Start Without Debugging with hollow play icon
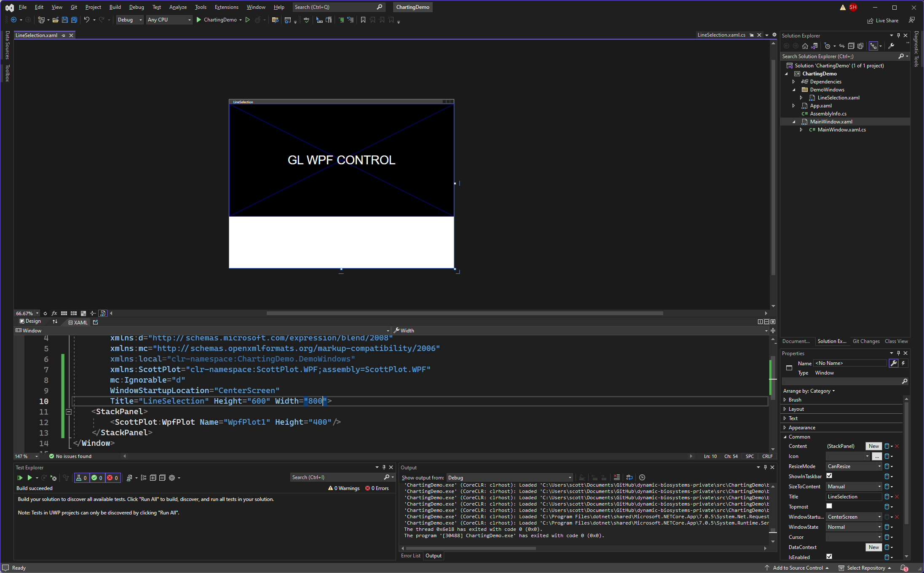Screen dimensions: 924x573 click(x=248, y=20)
